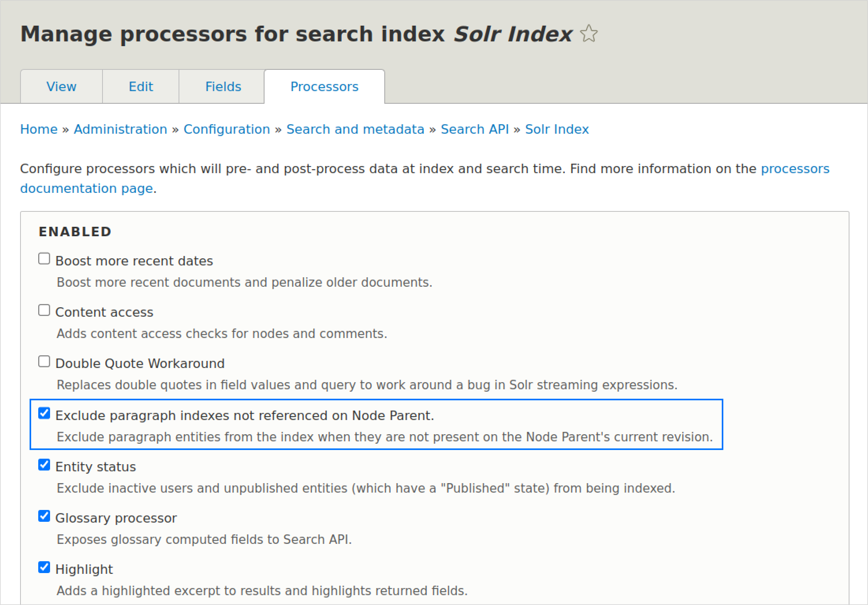Click the 'Exclude paragraph indexes not referenced' label
868x605 pixels.
coord(245,416)
